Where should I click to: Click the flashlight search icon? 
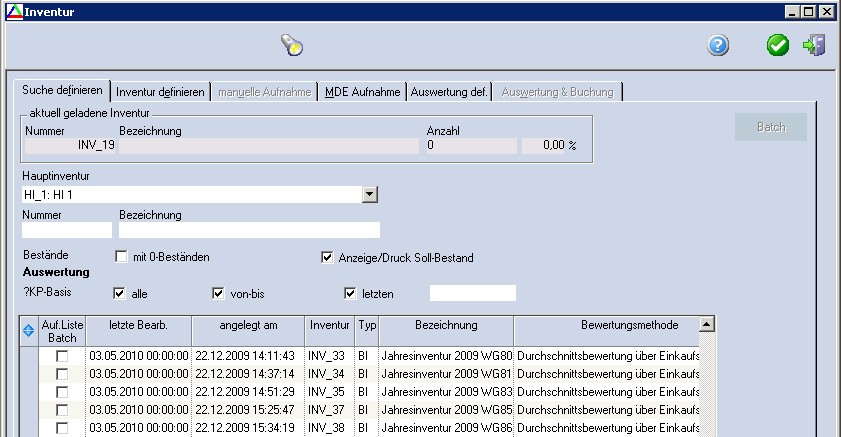[x=291, y=45]
